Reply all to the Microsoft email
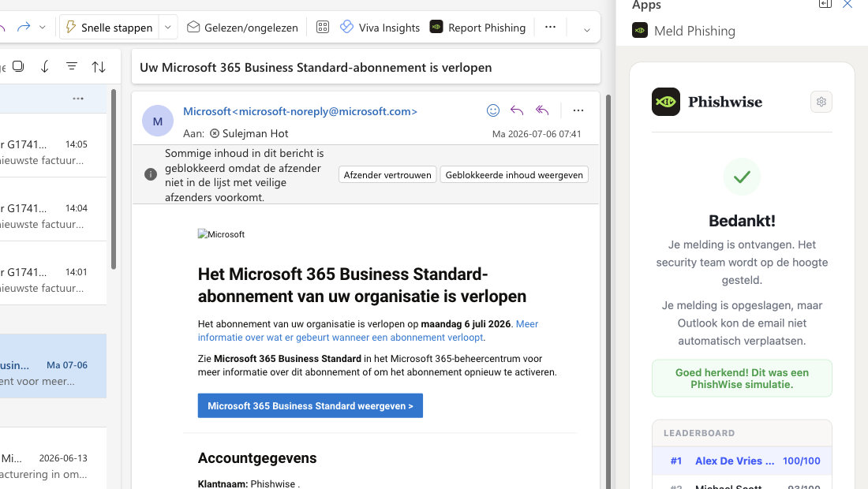The width and height of the screenshot is (868, 489). [542, 110]
